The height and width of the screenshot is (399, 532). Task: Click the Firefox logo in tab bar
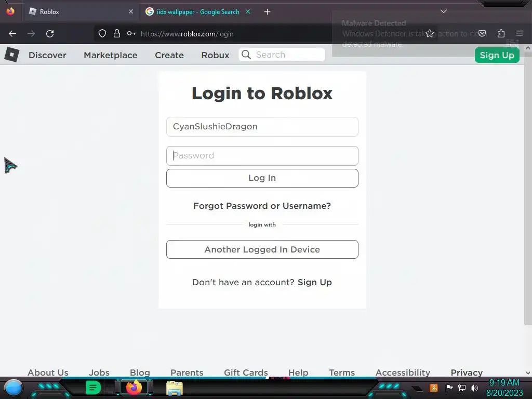pos(10,11)
